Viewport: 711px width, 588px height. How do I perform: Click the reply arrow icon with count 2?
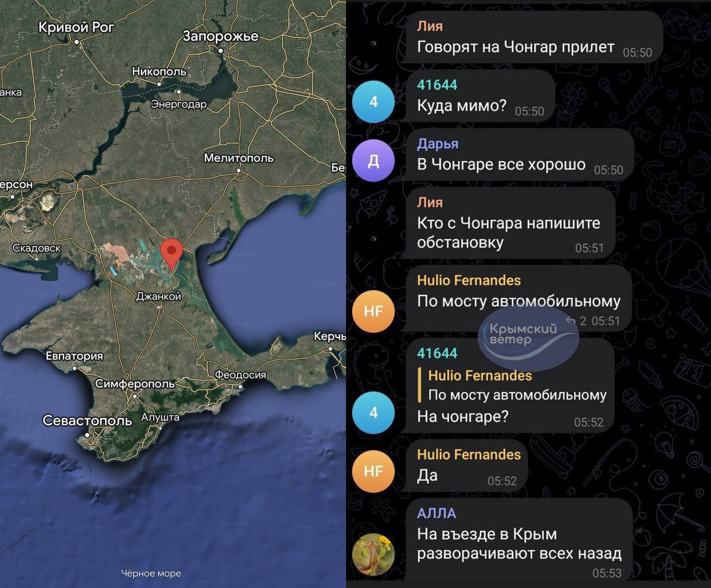pyautogui.click(x=570, y=321)
